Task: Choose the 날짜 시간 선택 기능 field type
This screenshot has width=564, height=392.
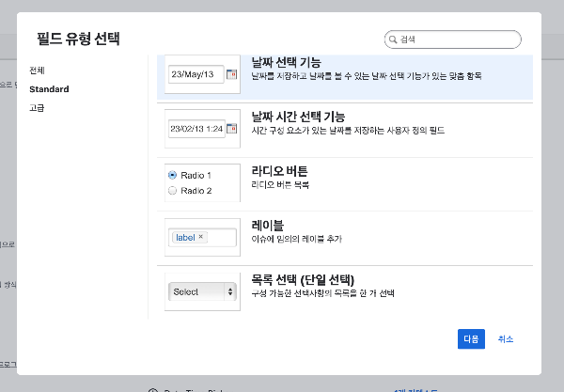Action: pos(345,130)
